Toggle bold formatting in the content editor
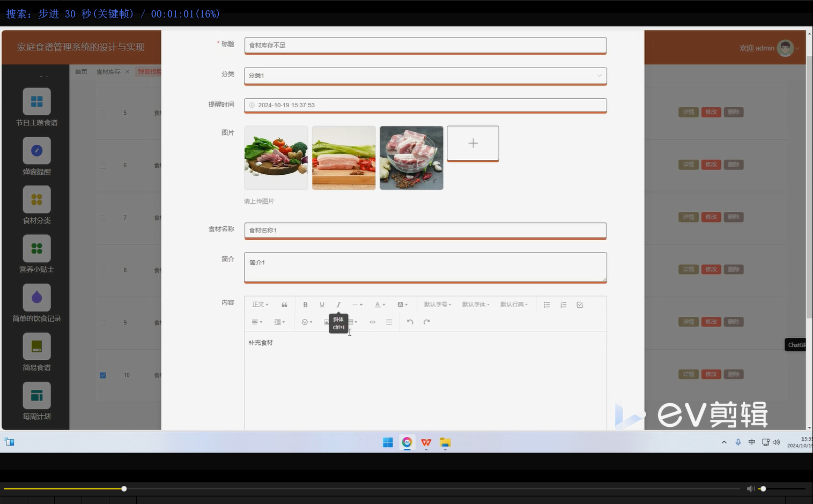813x504 pixels. (305, 305)
